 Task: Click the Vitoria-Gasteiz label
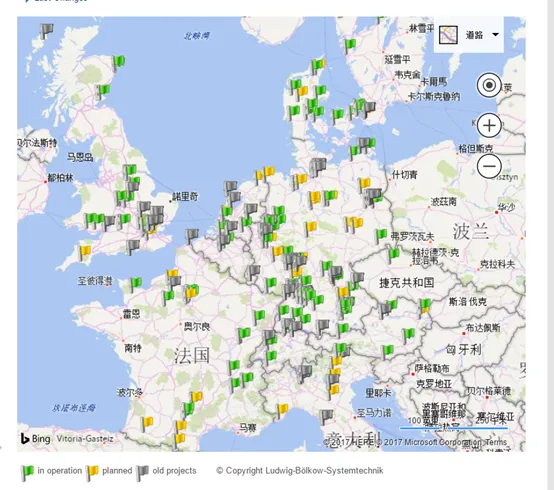pyautogui.click(x=85, y=438)
